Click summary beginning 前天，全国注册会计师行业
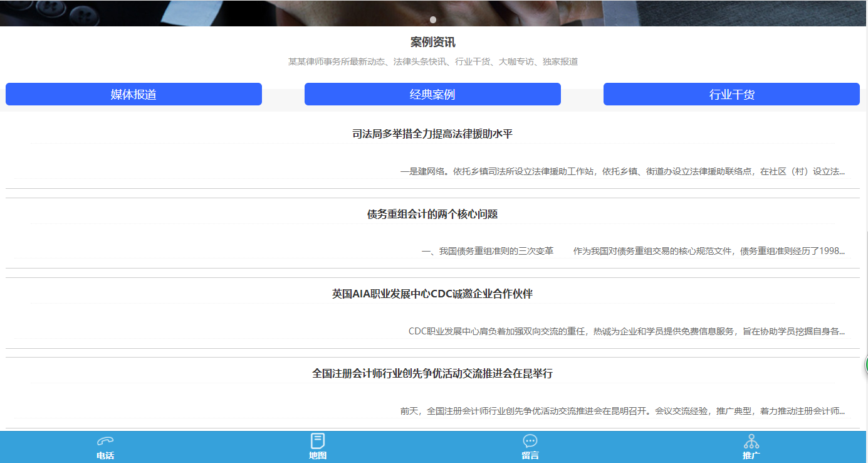868x463 pixels. coord(622,412)
